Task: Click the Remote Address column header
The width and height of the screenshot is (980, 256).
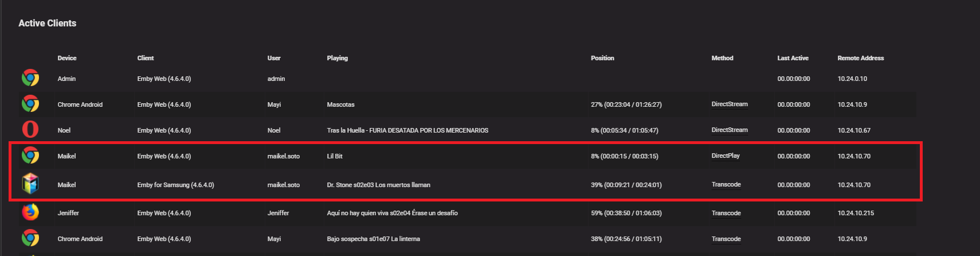Action: (860, 58)
